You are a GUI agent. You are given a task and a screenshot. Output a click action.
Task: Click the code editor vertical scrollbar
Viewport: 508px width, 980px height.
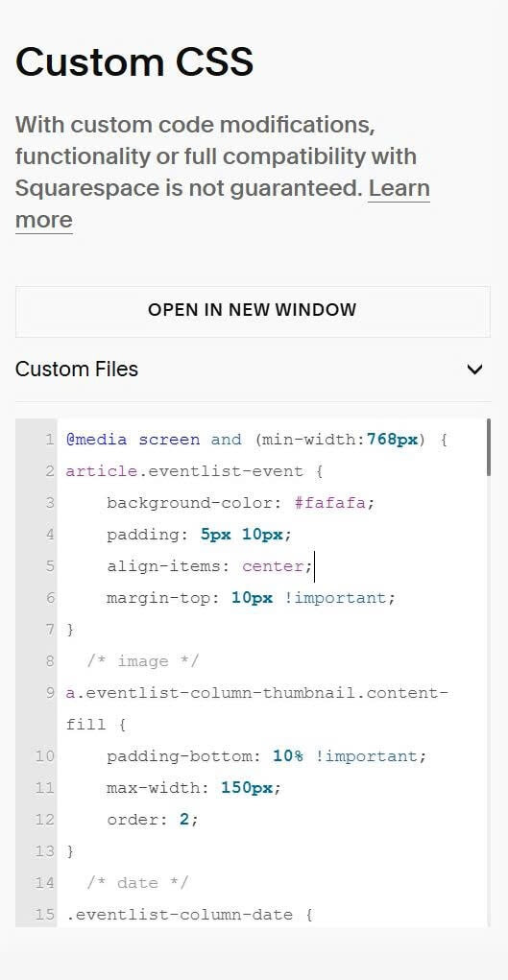[x=488, y=447]
